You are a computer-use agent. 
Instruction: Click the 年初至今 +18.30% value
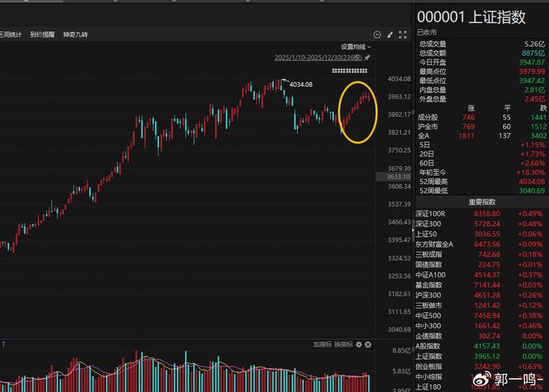tap(531, 172)
